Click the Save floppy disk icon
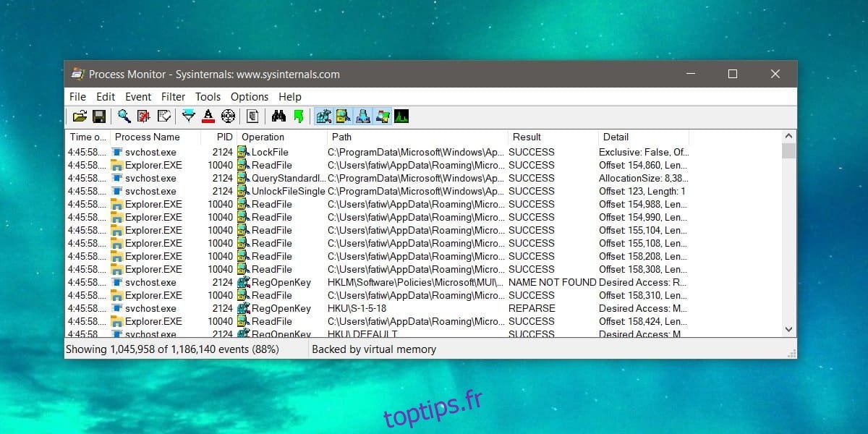 tap(99, 116)
